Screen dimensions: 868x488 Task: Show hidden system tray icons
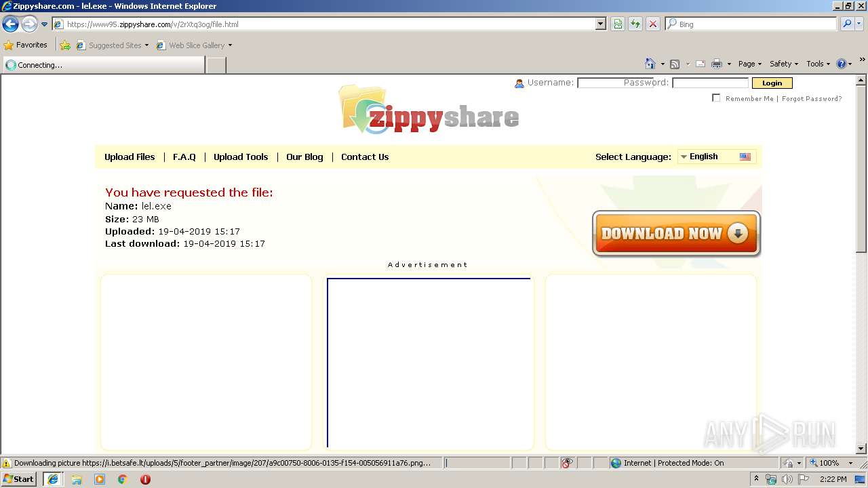point(756,479)
